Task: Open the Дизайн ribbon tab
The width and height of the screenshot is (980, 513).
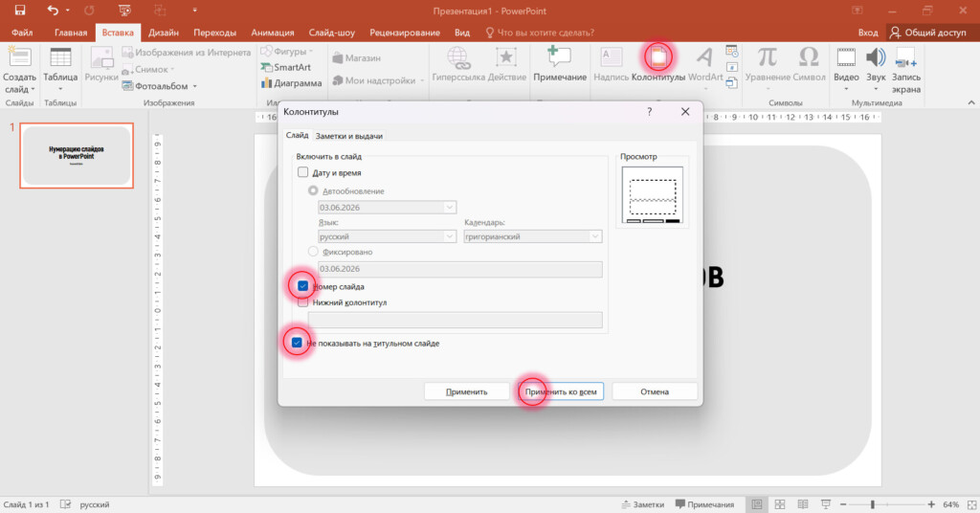Action: click(x=164, y=33)
